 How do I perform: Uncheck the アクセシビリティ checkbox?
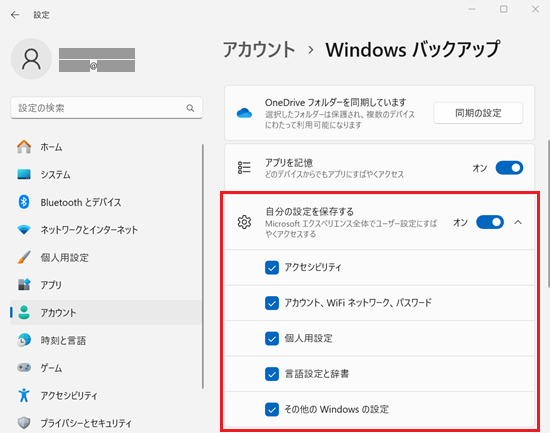point(272,267)
